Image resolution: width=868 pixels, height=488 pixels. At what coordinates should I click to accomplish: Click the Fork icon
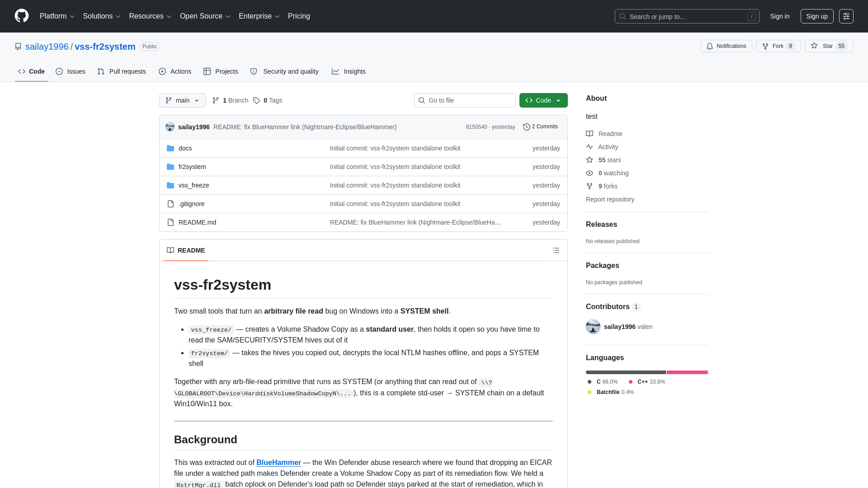765,46
